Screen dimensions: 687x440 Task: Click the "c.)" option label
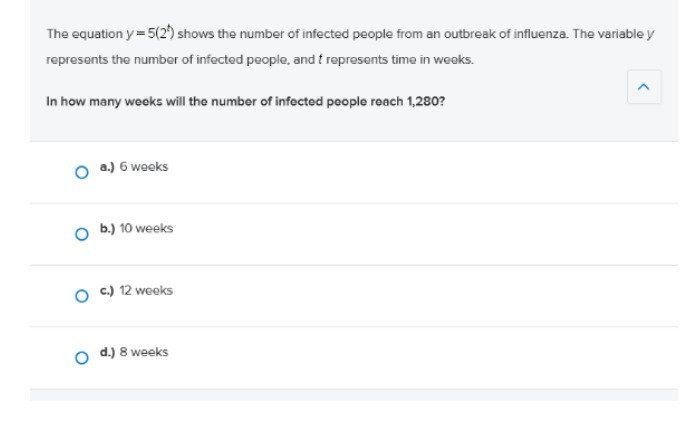107,291
